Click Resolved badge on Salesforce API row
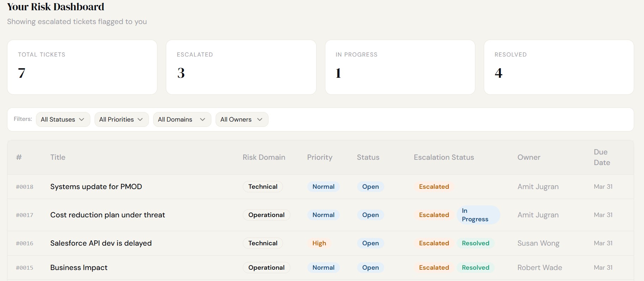 pos(476,243)
